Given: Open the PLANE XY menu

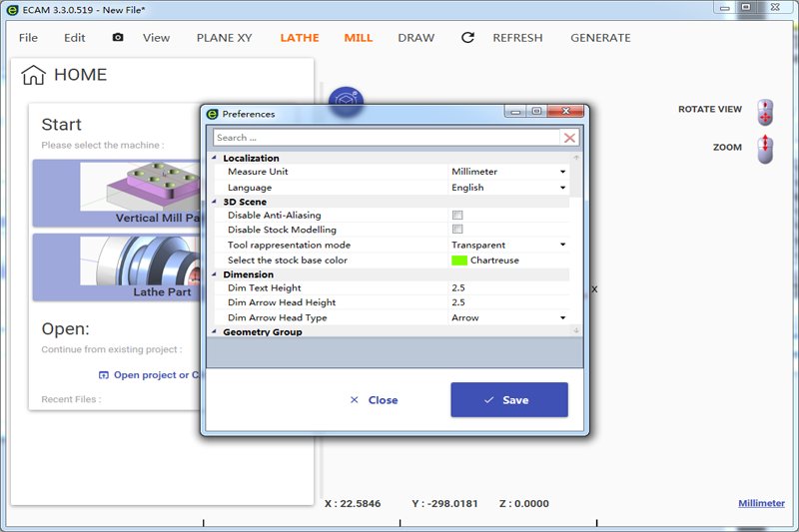Looking at the screenshot, I should coord(224,38).
